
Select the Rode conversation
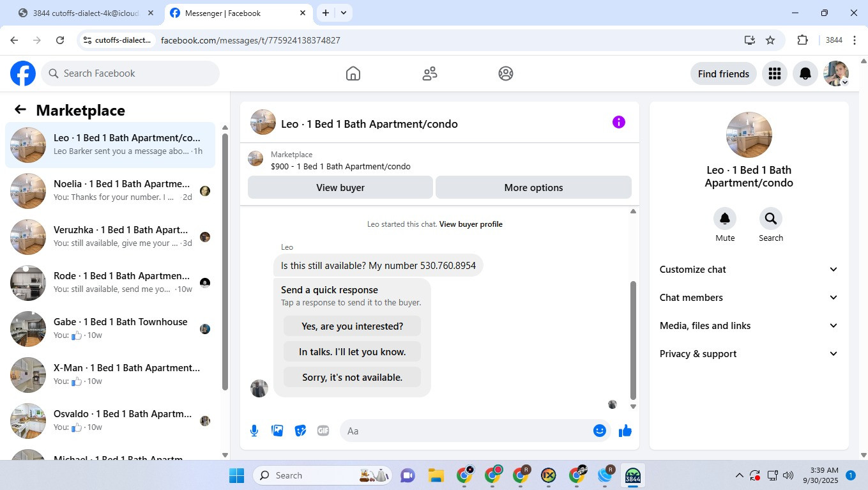[x=110, y=283]
